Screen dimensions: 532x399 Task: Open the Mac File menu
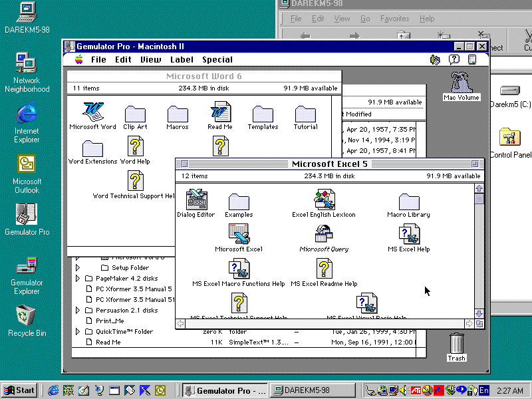point(98,60)
